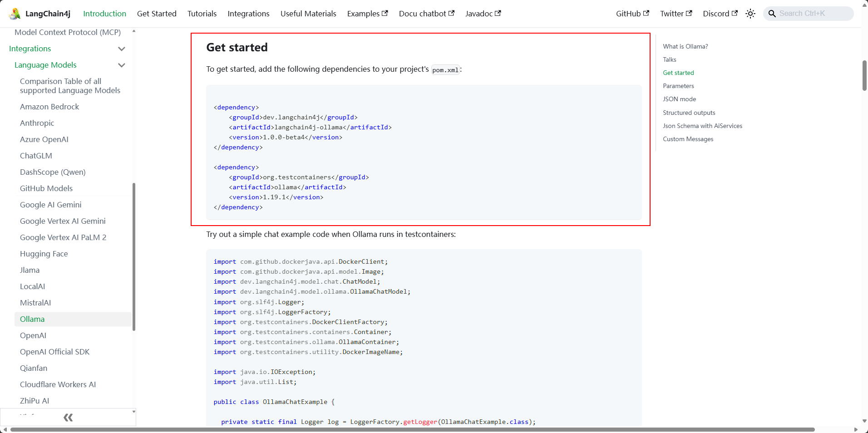The image size is (868, 433).
Task: Click the page vertical scrollbar thumb
Action: 864,75
